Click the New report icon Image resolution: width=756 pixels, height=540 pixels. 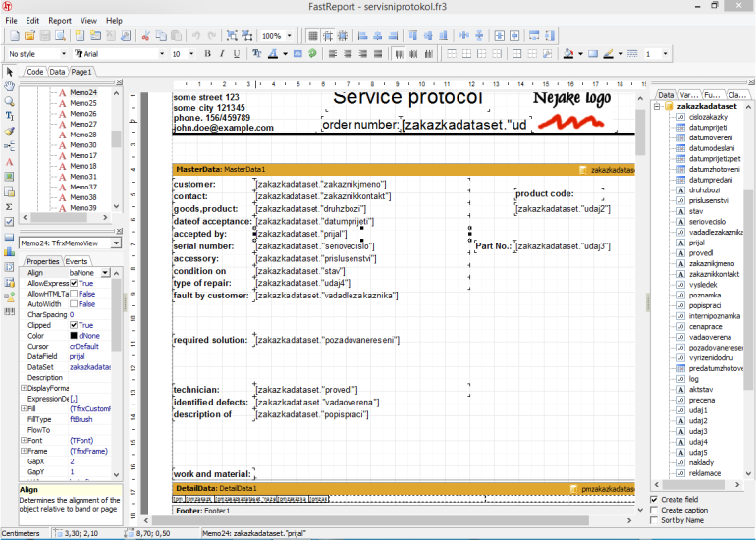point(15,36)
